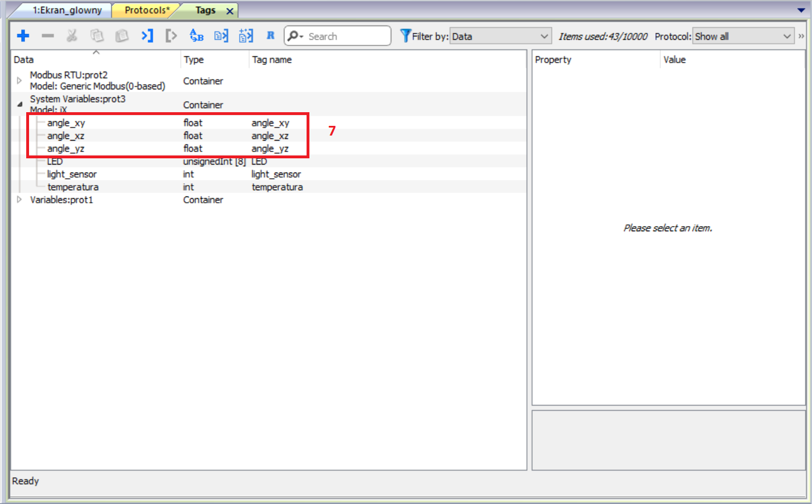Screen dimensions: 812x504
Task: Select the LED row in Data column
Action: 55,161
